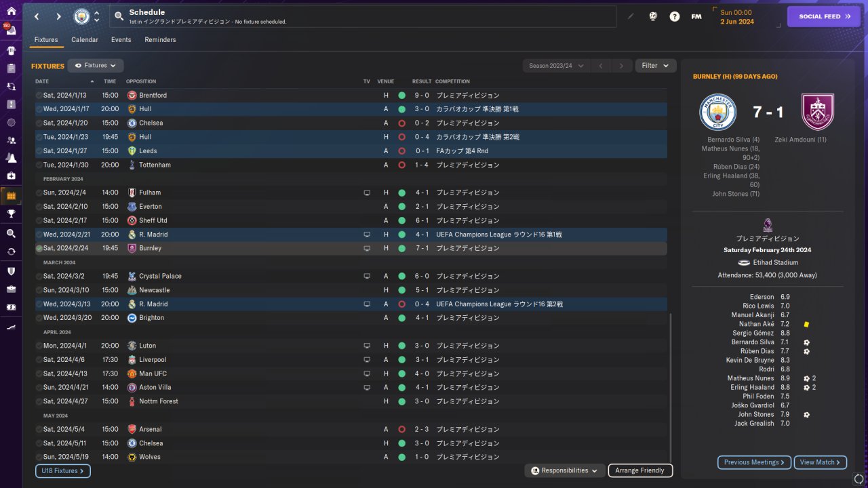
Task: Sort by the Result column header
Action: pos(422,81)
